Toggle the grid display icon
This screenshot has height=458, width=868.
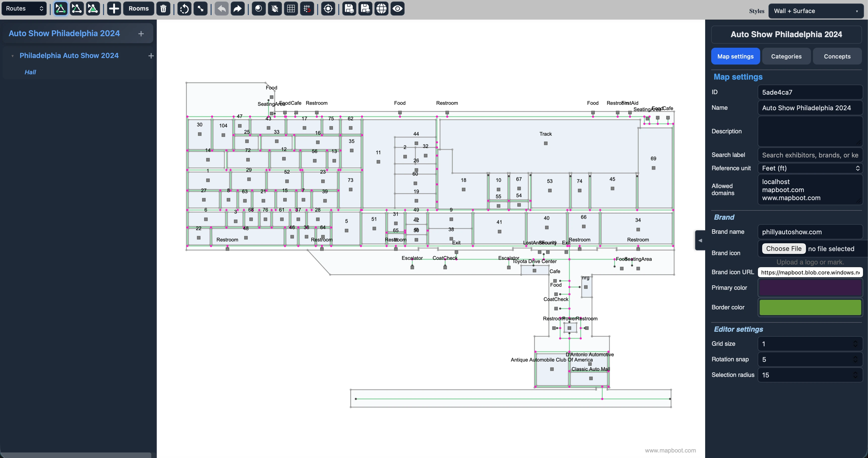click(291, 9)
